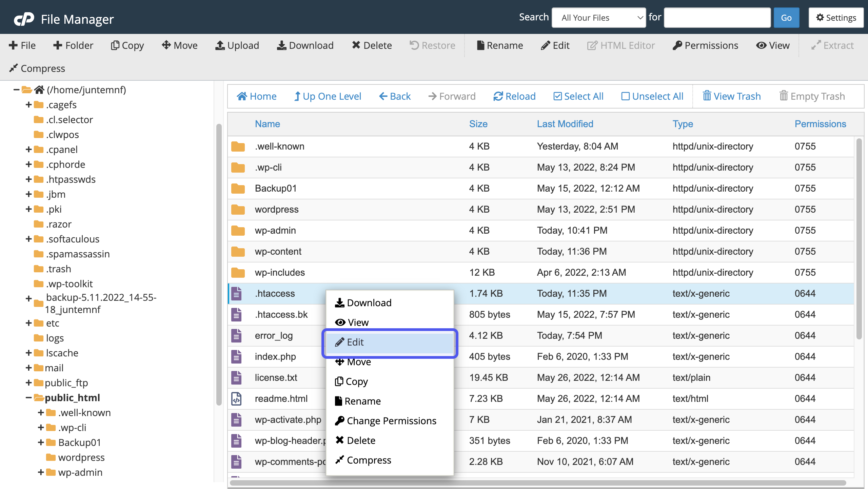Click Select All checkbox link
The height and width of the screenshot is (489, 868).
[x=578, y=96]
